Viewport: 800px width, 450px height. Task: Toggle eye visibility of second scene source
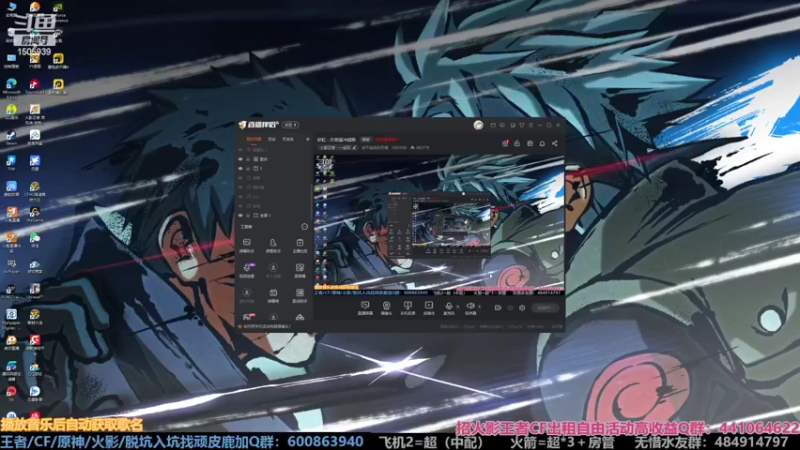click(x=240, y=159)
